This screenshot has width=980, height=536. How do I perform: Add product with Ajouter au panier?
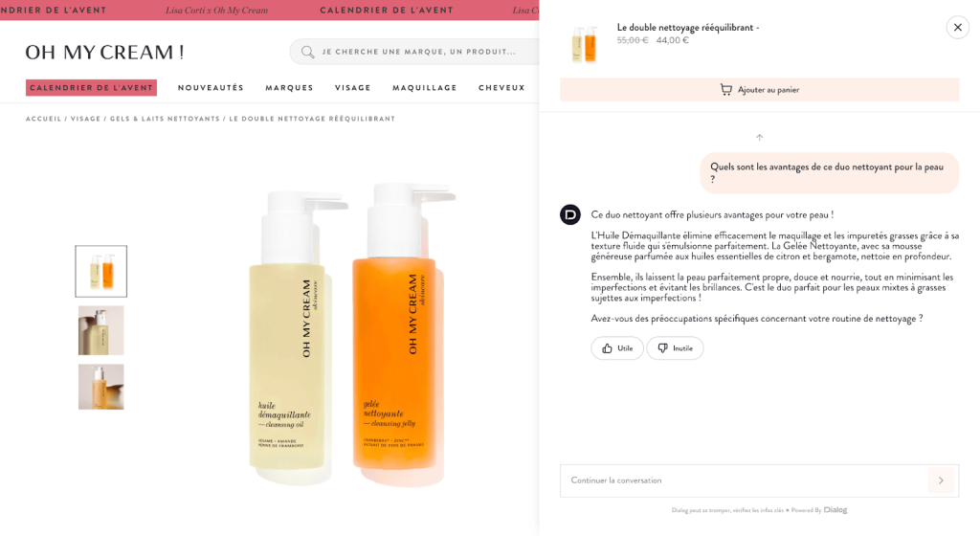coord(759,89)
